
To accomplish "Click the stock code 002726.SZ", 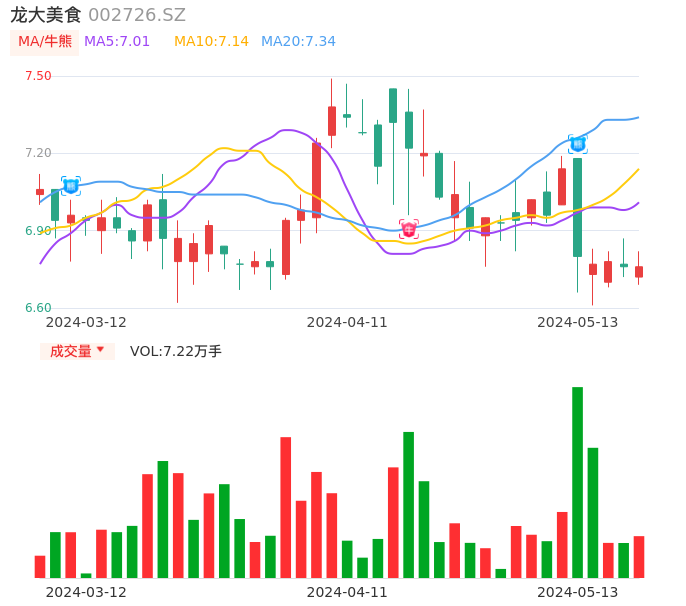I will (137, 15).
